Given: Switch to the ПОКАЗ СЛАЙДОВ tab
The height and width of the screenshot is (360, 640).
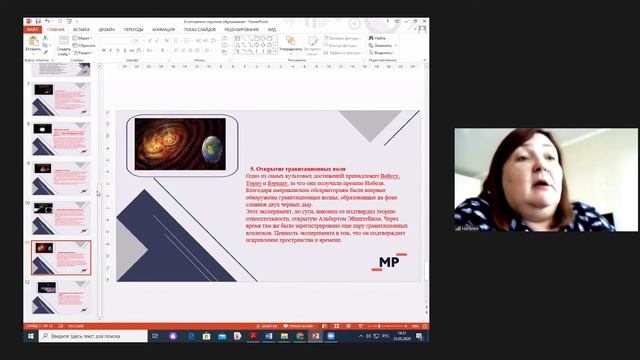Looking at the screenshot, I should click(x=200, y=29).
